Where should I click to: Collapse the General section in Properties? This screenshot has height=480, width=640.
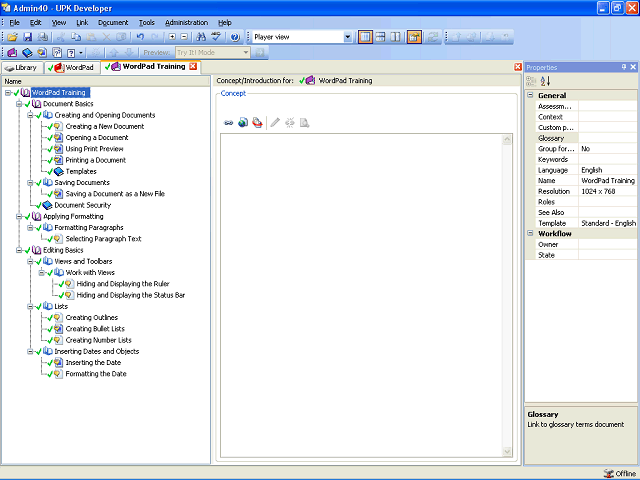[530, 95]
